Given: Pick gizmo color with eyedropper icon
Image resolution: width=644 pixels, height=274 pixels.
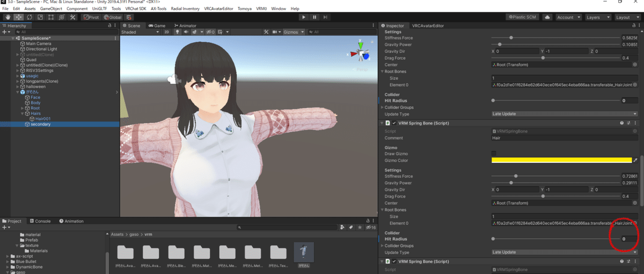Looking at the screenshot, I should [635, 160].
